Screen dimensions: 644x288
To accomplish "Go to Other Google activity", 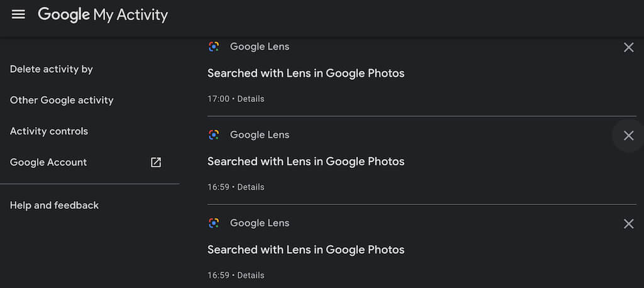I will click(x=62, y=100).
